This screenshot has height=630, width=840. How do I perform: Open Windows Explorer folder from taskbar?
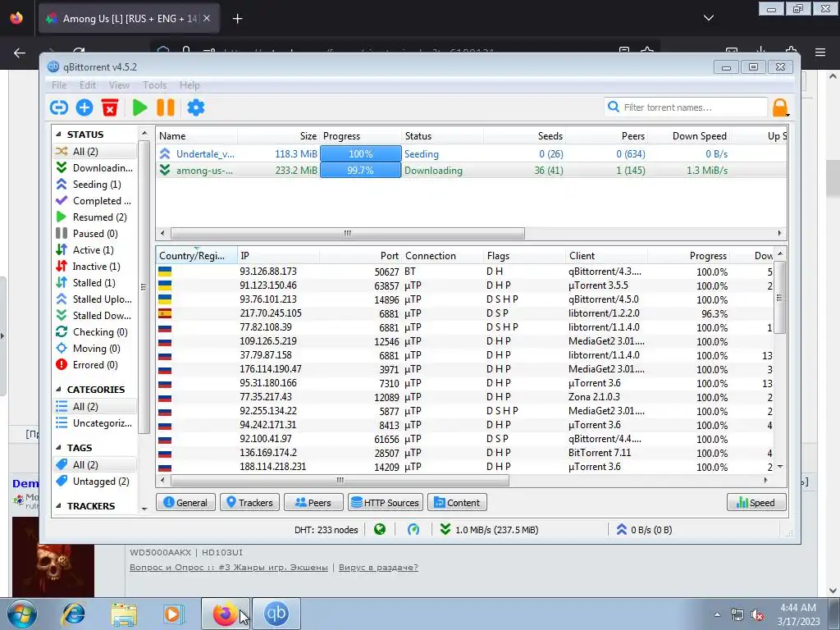click(x=124, y=614)
